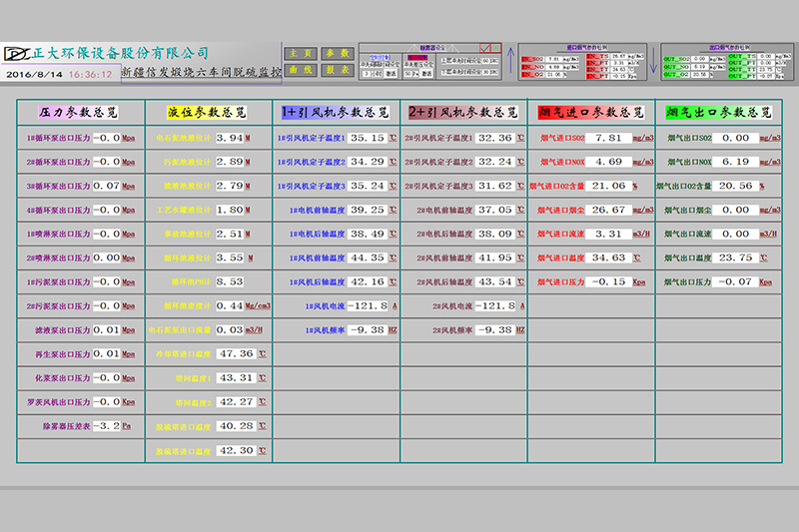Click the 污泥池液位计 value 2.89

coord(230,162)
